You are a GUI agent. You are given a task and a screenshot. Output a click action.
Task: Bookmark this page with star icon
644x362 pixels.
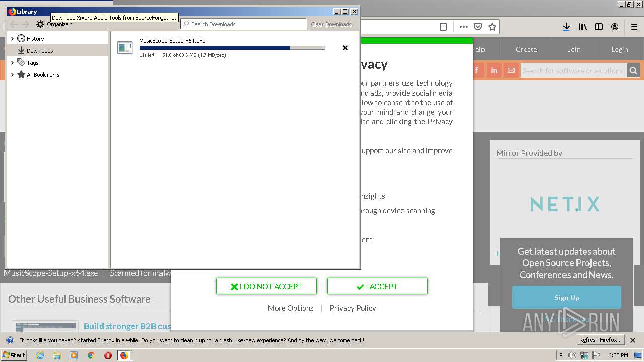[x=492, y=27]
